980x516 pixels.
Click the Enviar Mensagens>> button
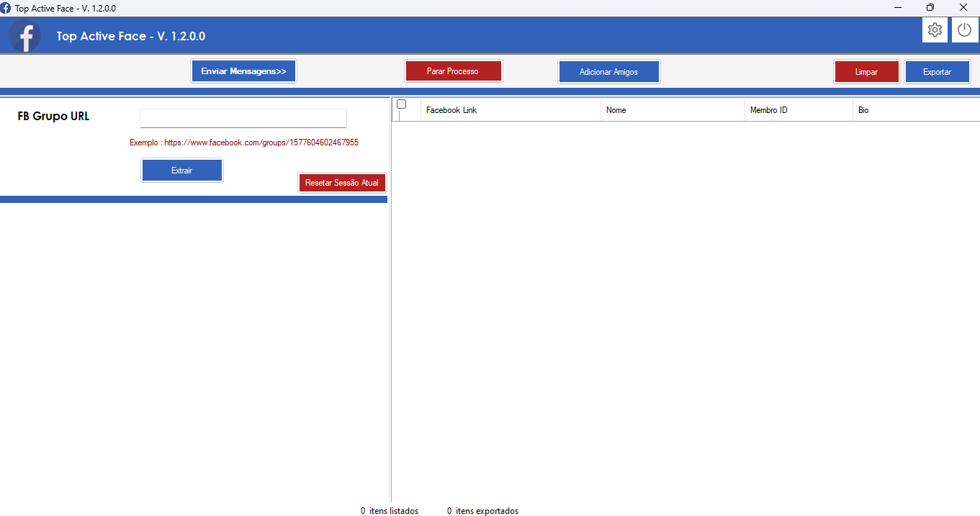(243, 71)
